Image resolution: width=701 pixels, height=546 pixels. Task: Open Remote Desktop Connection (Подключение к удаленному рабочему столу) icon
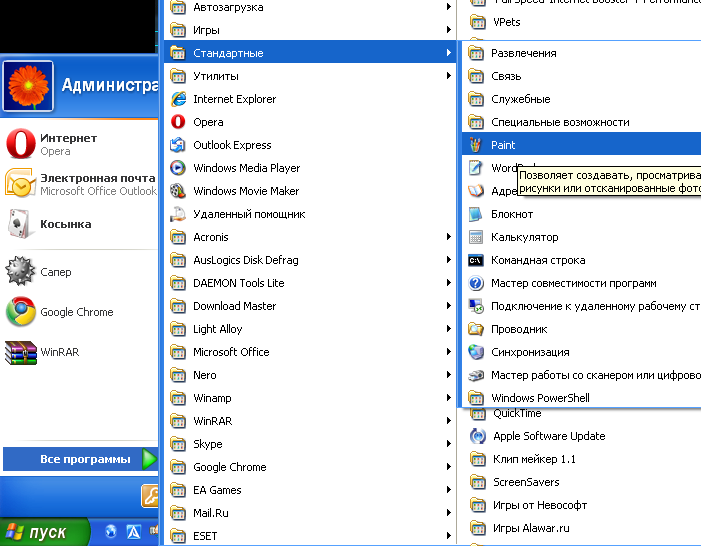476,306
